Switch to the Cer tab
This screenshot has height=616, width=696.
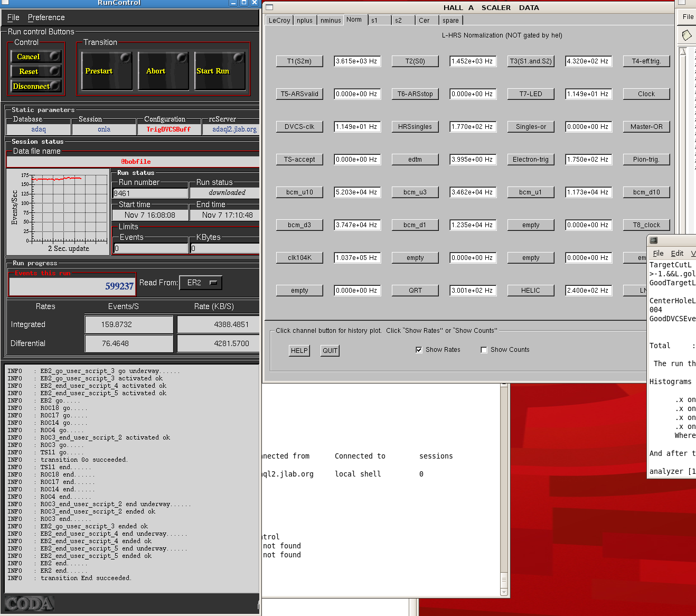[427, 21]
